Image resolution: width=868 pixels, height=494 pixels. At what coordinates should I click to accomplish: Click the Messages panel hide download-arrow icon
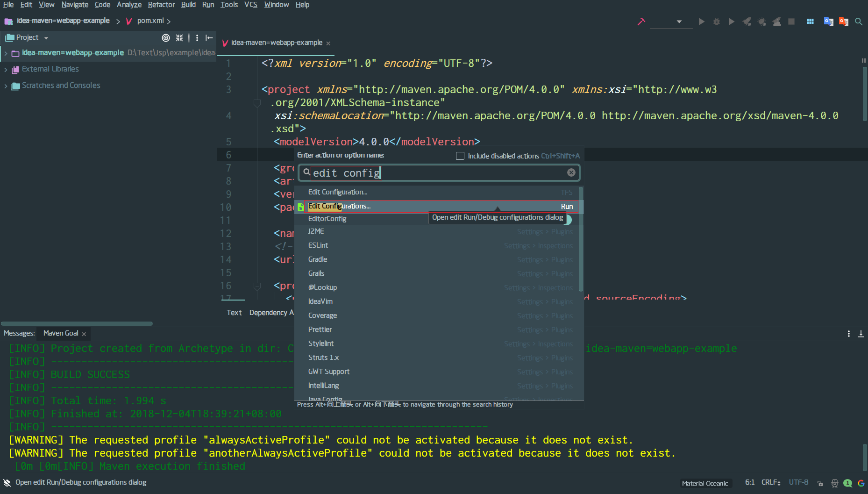[x=861, y=334]
